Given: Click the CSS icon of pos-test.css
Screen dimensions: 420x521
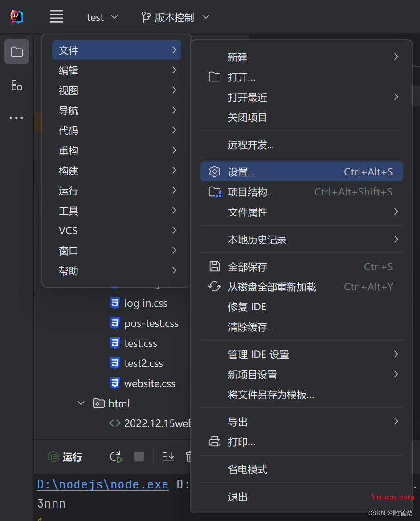Looking at the screenshot, I should click(114, 323).
